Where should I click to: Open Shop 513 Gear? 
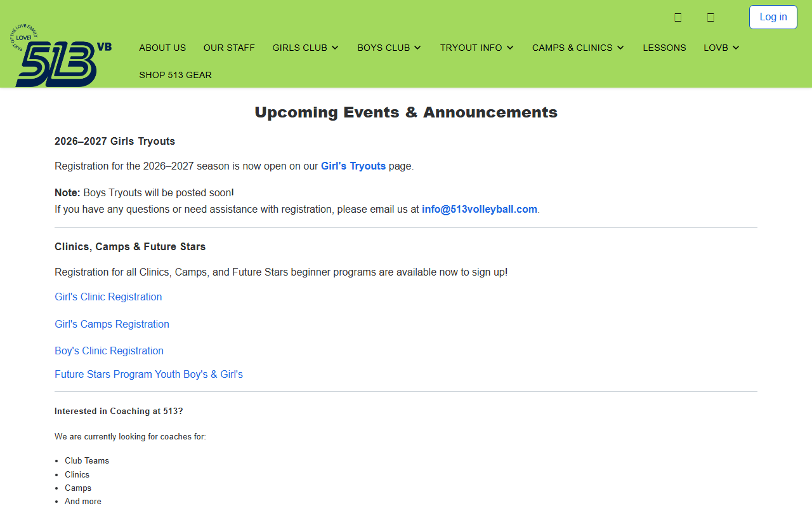176,75
